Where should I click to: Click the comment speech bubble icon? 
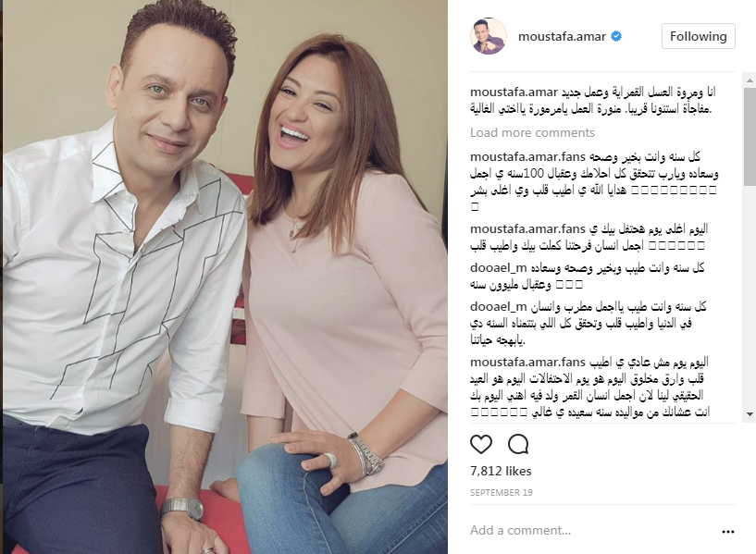point(518,444)
